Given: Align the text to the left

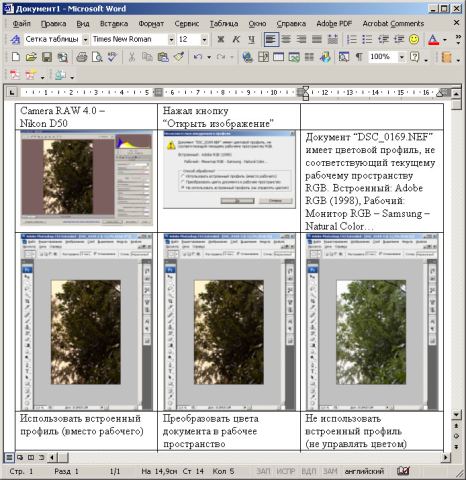Looking at the screenshot, I should click(x=271, y=39).
